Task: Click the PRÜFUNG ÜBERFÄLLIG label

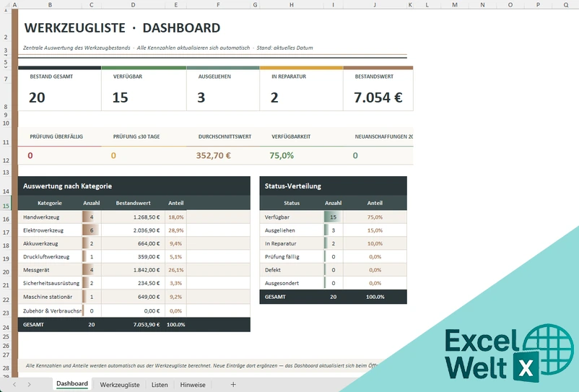Action: (56, 136)
